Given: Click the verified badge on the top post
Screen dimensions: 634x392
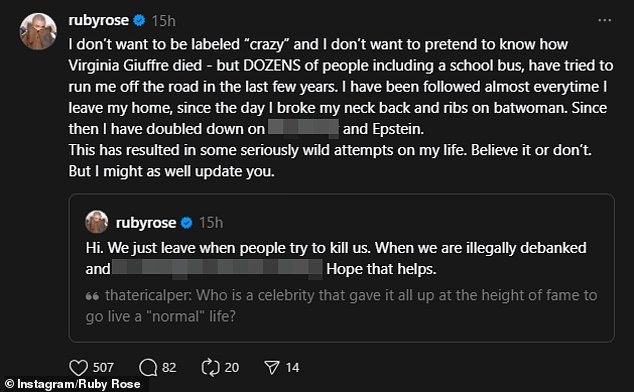Looking at the screenshot, I should [x=139, y=20].
